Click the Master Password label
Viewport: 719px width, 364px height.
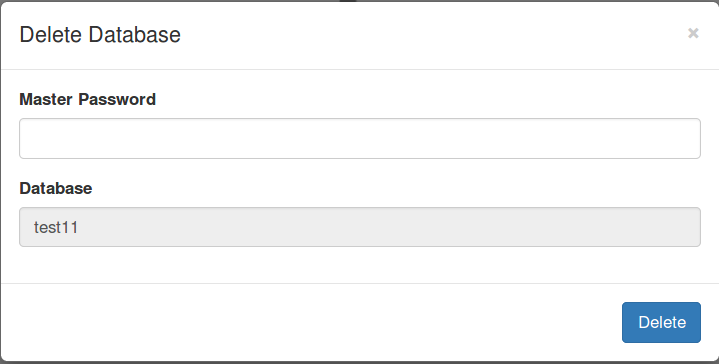pyautogui.click(x=88, y=99)
